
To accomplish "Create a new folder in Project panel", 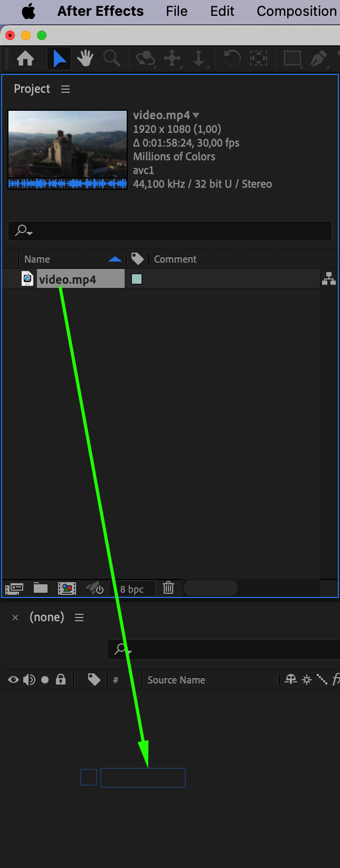I will click(41, 587).
